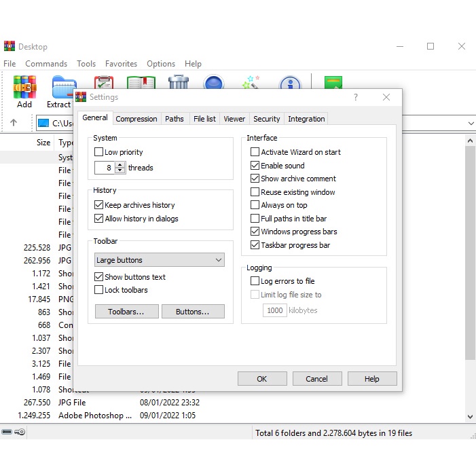
Task: Click the View book icon in toolbar
Action: pos(141,83)
